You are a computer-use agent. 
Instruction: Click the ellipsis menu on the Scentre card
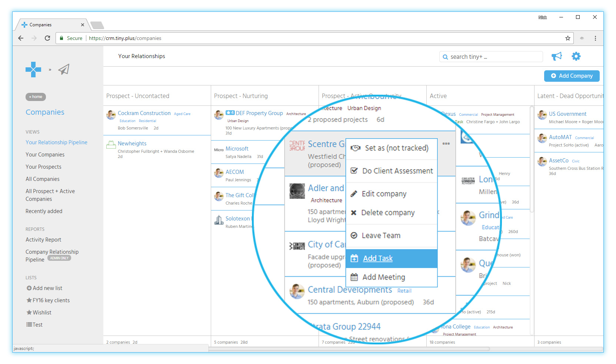pos(446,144)
